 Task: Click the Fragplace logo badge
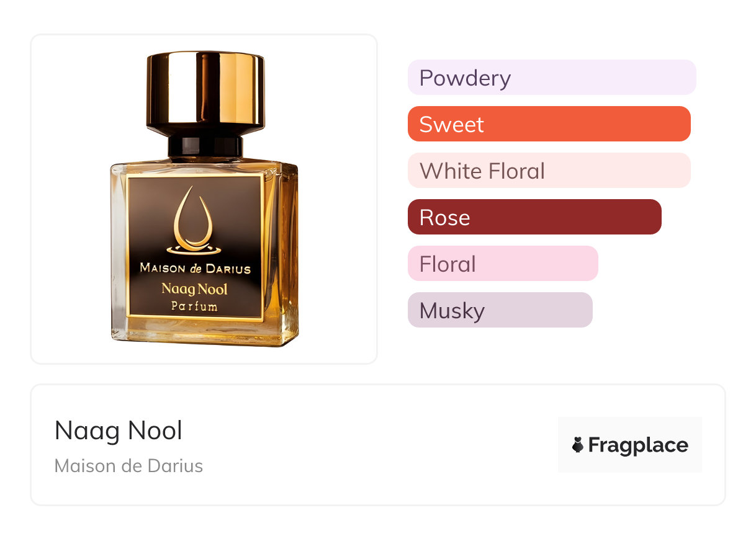(x=630, y=445)
